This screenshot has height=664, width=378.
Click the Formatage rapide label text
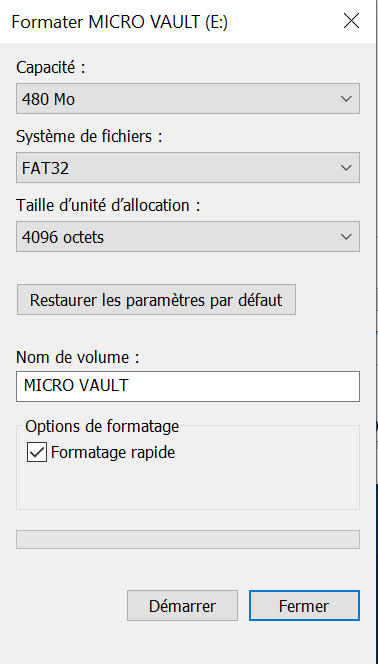pos(113,453)
